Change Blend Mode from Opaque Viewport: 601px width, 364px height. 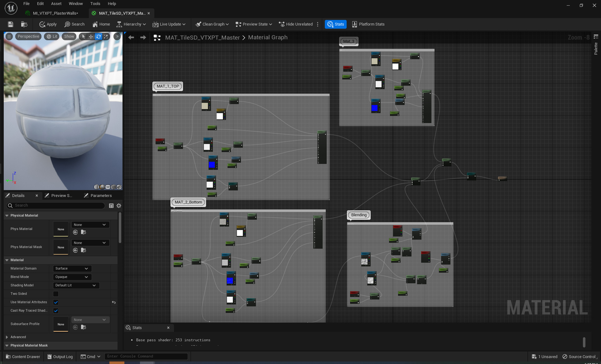pos(72,277)
